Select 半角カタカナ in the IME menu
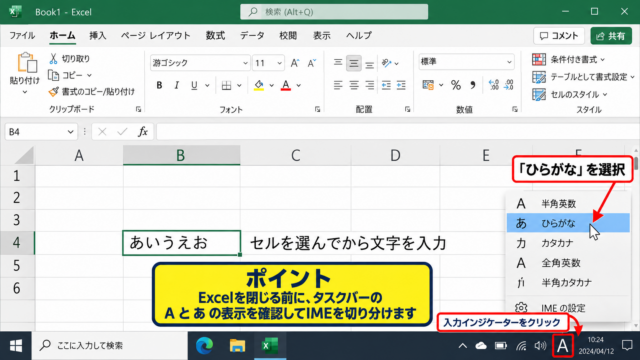This screenshot has height=360, width=640. 568,282
